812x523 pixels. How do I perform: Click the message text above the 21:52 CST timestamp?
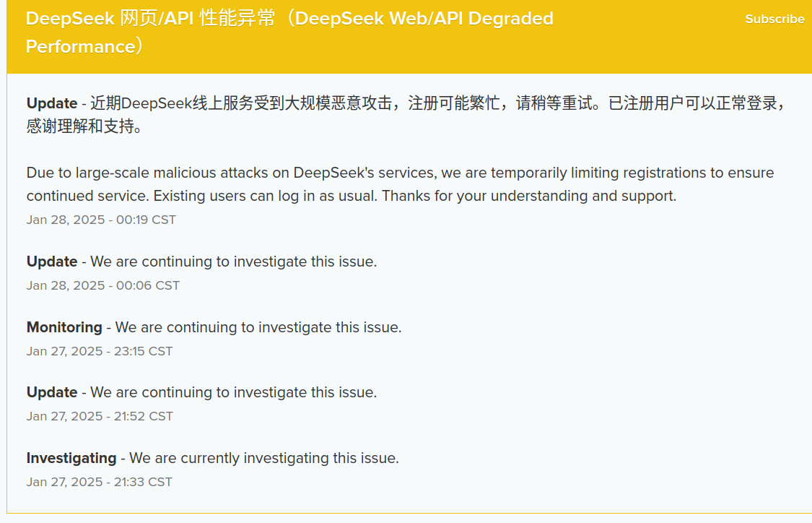(234, 392)
